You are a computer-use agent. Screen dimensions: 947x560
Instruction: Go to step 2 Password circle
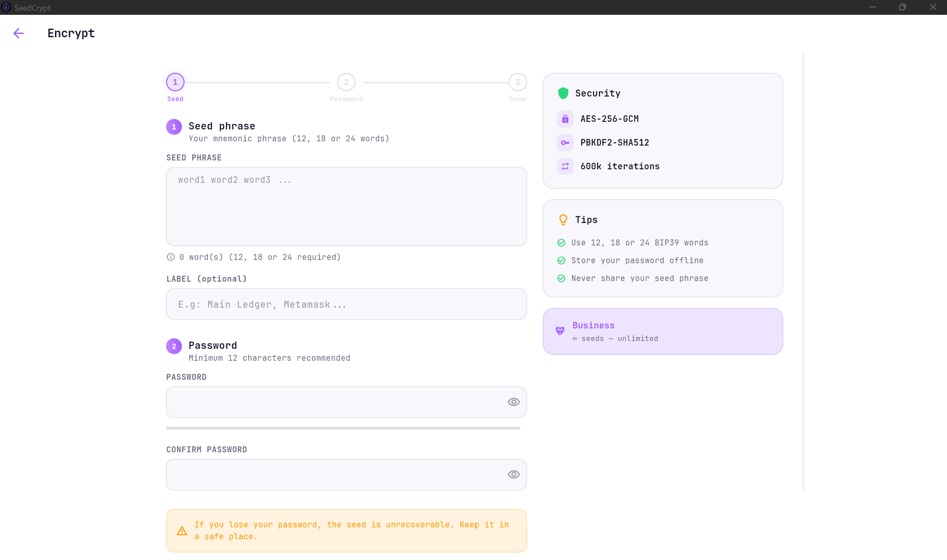point(346,82)
